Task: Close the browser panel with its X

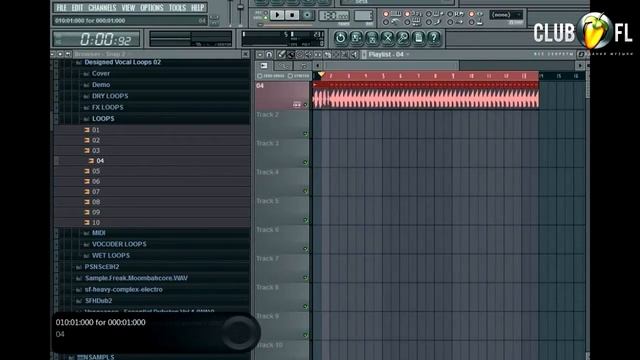Action: pos(245,54)
